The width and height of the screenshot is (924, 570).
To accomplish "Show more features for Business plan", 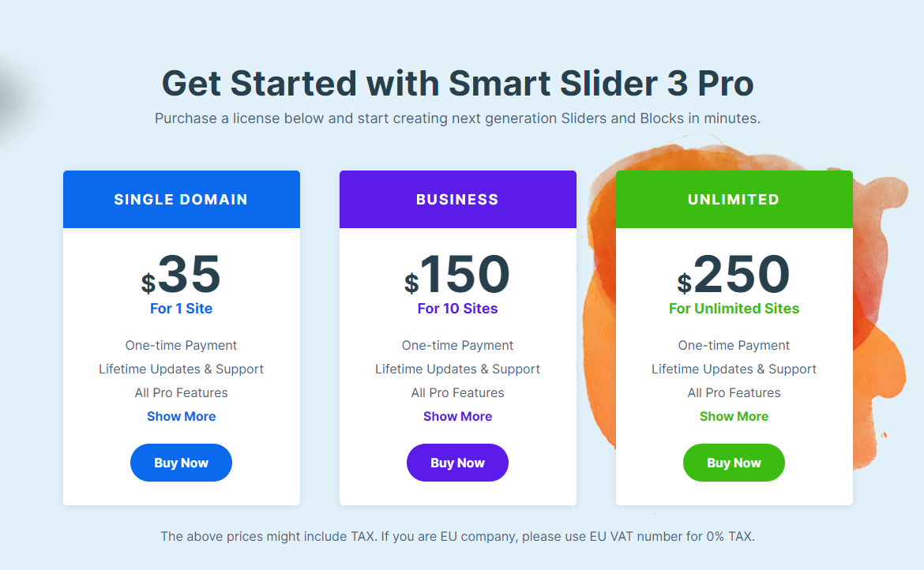I will tap(457, 416).
